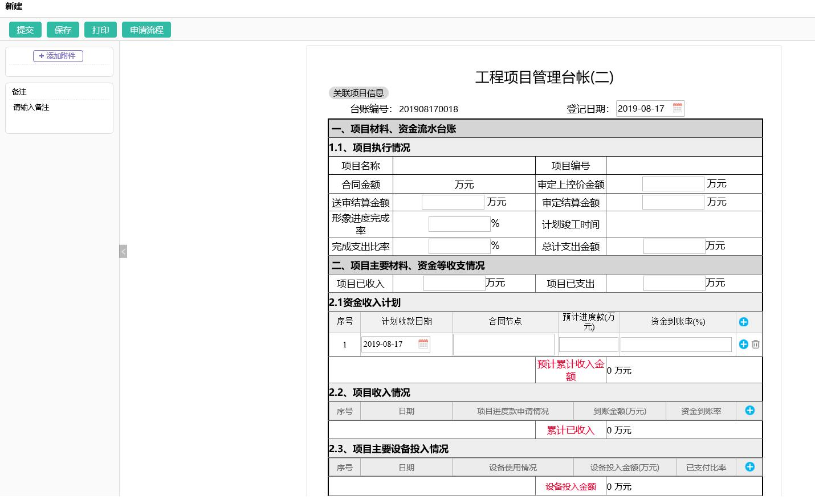Click plus icon in row 1
This screenshot has height=504, width=815.
click(x=743, y=345)
